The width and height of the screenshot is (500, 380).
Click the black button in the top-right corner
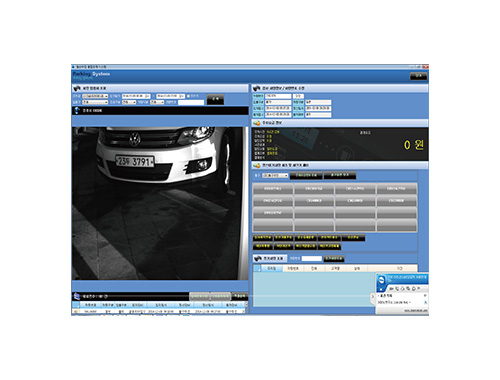point(418,76)
